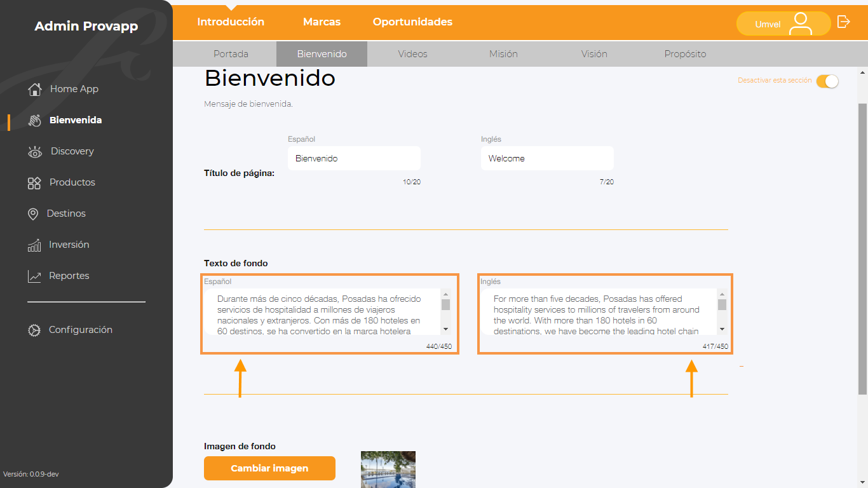Screen dimensions: 868x488
Task: Open the Oportunidades top menu
Action: [412, 22]
